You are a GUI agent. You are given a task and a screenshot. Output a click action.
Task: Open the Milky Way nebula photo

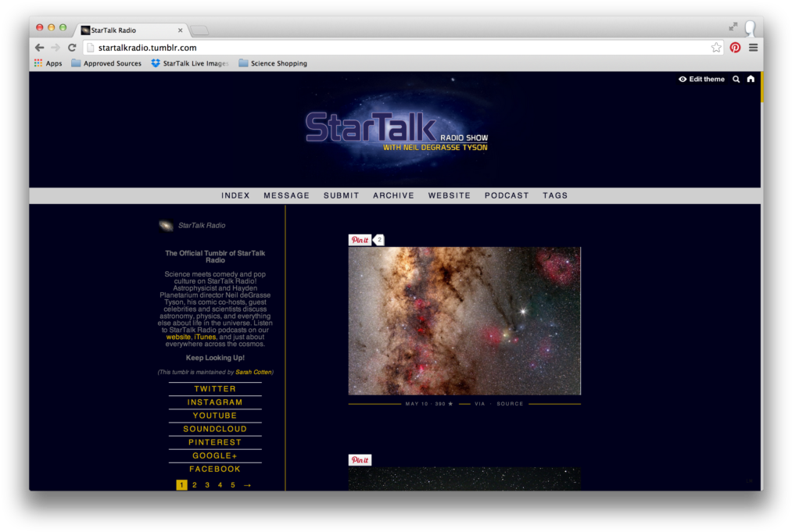click(x=464, y=321)
